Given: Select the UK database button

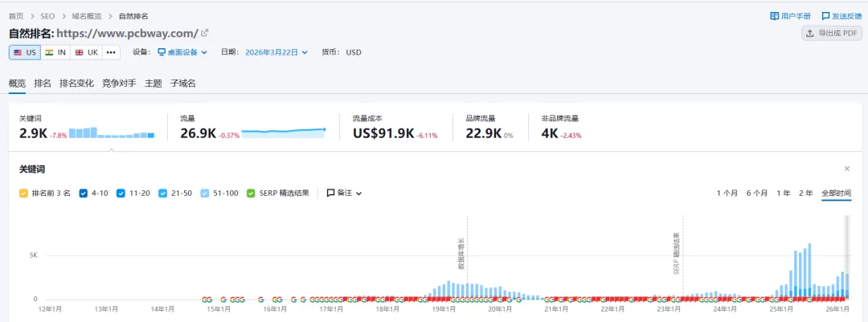Looking at the screenshot, I should click(86, 52).
